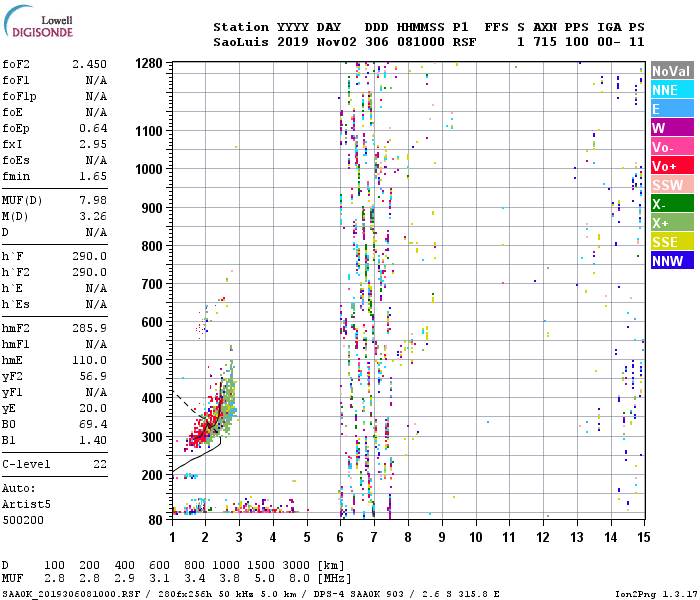Select the W purple legend swatch
Viewport: 700px width, 600px height.
672,128
